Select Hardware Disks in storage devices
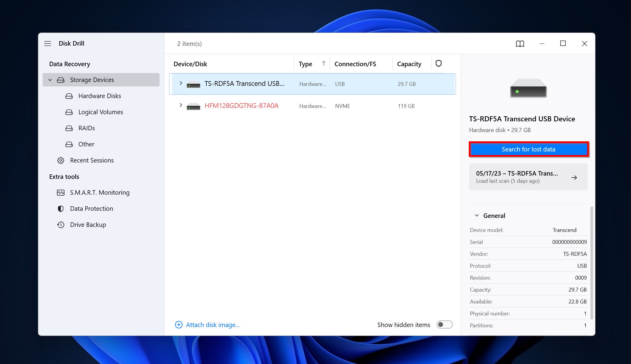The image size is (631, 364). click(99, 95)
